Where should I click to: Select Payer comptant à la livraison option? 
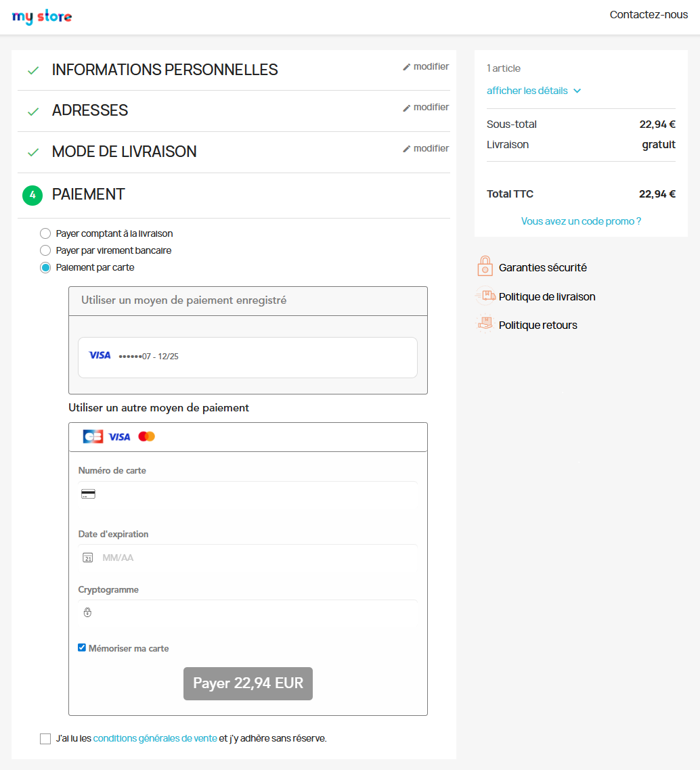[x=45, y=233]
